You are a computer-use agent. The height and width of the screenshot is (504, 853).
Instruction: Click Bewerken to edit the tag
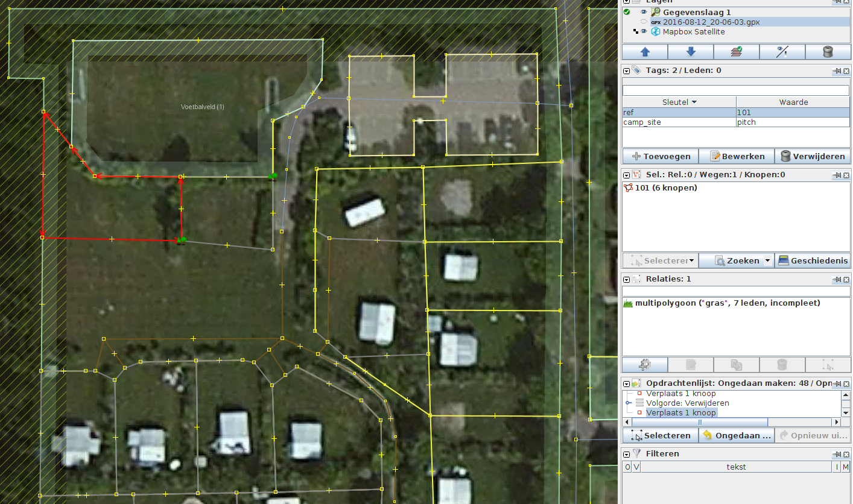(736, 156)
